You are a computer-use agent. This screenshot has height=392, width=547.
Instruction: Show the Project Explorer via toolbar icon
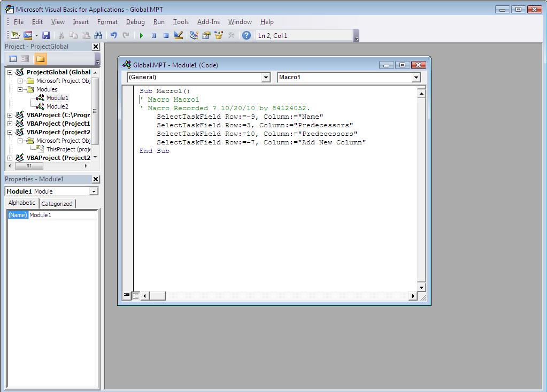pos(194,35)
